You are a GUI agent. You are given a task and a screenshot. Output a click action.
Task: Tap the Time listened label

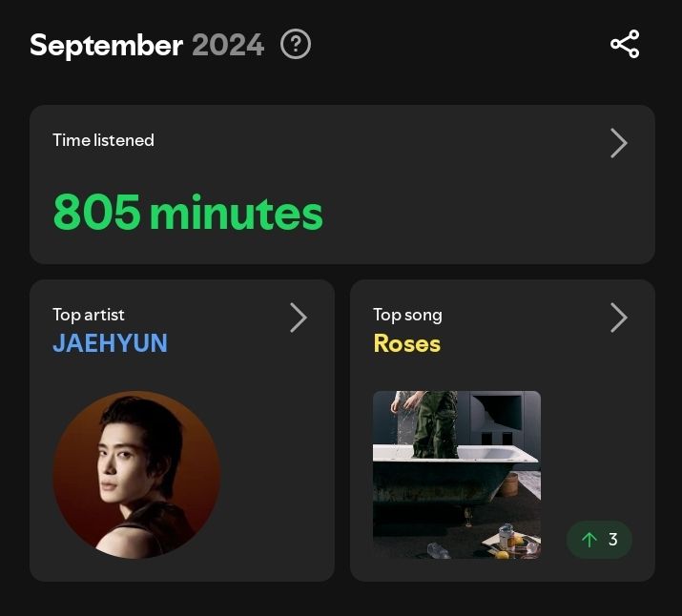point(104,140)
